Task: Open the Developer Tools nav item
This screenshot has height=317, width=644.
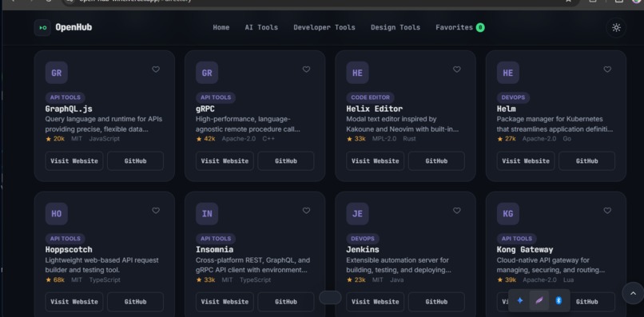Action: point(324,27)
